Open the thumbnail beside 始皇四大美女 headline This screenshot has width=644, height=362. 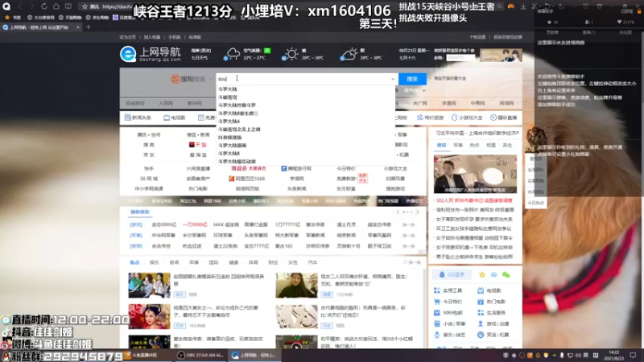(149, 316)
